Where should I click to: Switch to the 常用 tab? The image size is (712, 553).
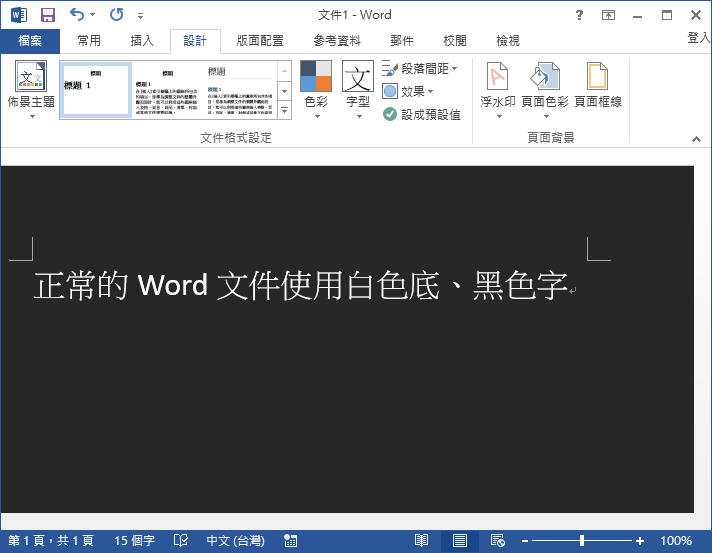89,41
